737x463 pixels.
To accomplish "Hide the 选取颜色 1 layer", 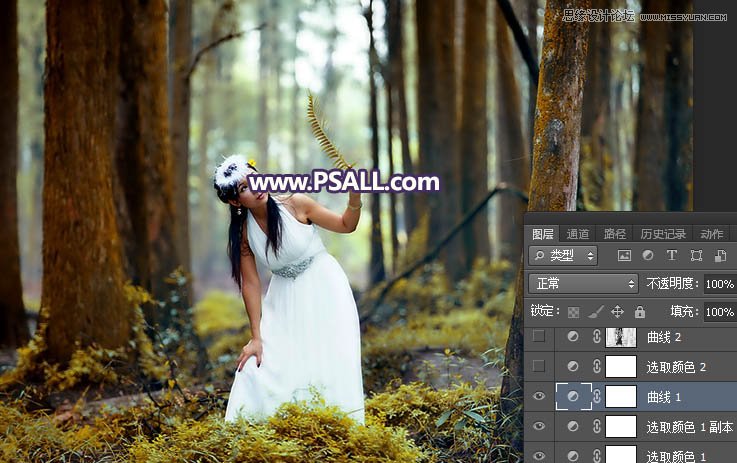I will coord(539,455).
